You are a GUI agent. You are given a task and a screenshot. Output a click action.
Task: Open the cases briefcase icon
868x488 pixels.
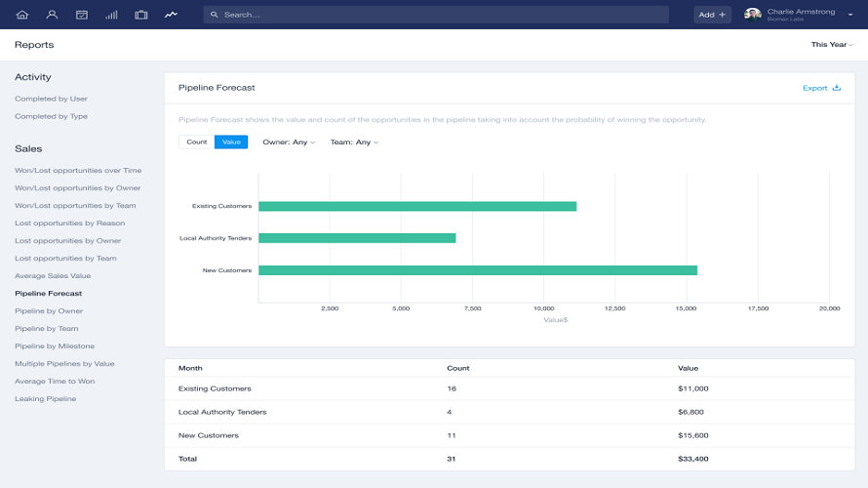141,15
